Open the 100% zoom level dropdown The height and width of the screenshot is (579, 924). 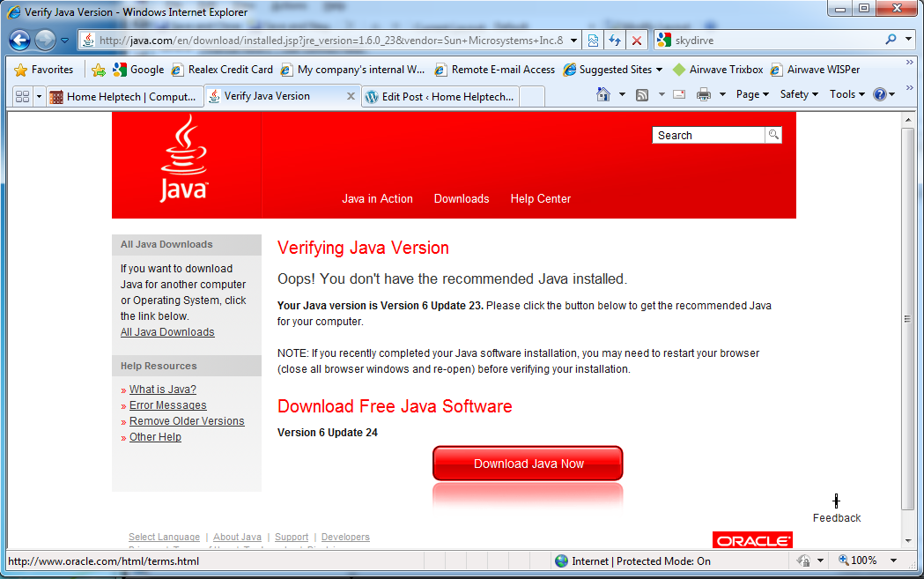(x=894, y=560)
